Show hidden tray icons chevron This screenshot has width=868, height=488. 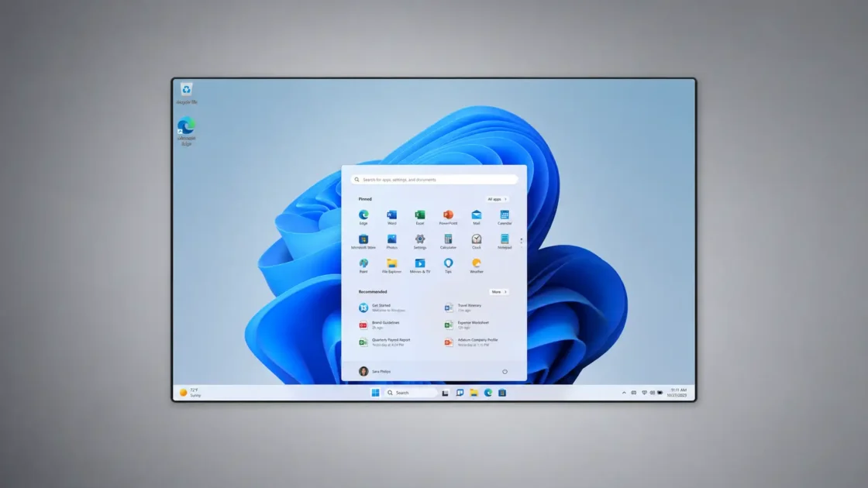pyautogui.click(x=624, y=393)
